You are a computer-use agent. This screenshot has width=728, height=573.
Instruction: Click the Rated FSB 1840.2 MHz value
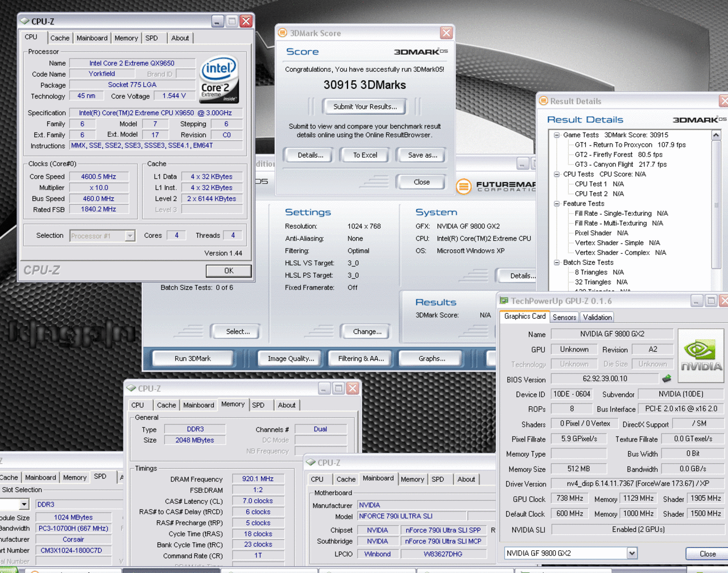(98, 209)
